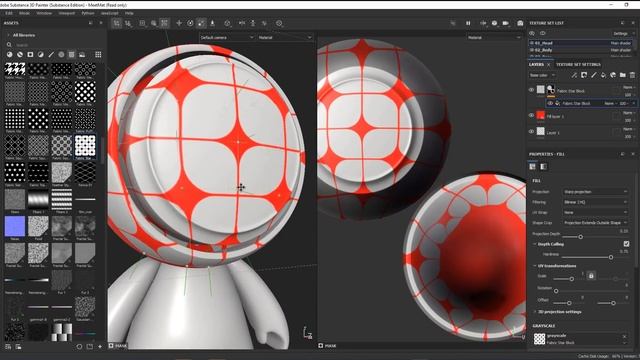This screenshot has width=640, height=360.
Task: Select the 01_Head texture set row
Action: pos(581,43)
